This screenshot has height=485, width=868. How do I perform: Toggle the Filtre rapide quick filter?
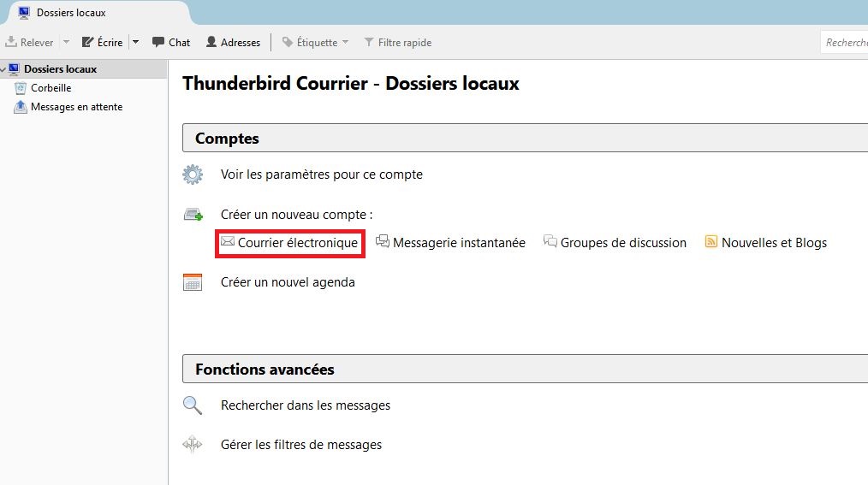(x=397, y=42)
